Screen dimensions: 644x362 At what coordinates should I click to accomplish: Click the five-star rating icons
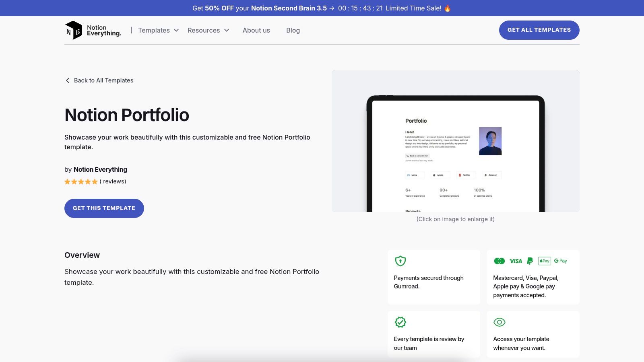point(81,182)
